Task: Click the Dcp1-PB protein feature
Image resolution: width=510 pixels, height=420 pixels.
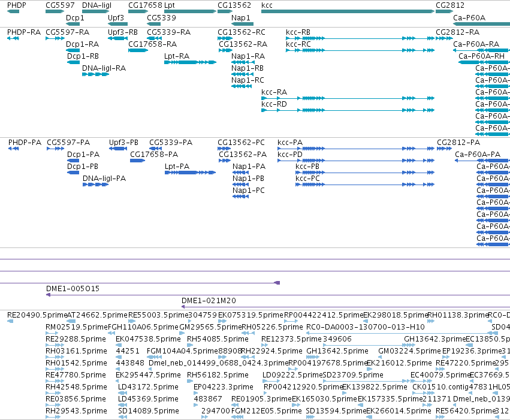Action: [x=73, y=173]
